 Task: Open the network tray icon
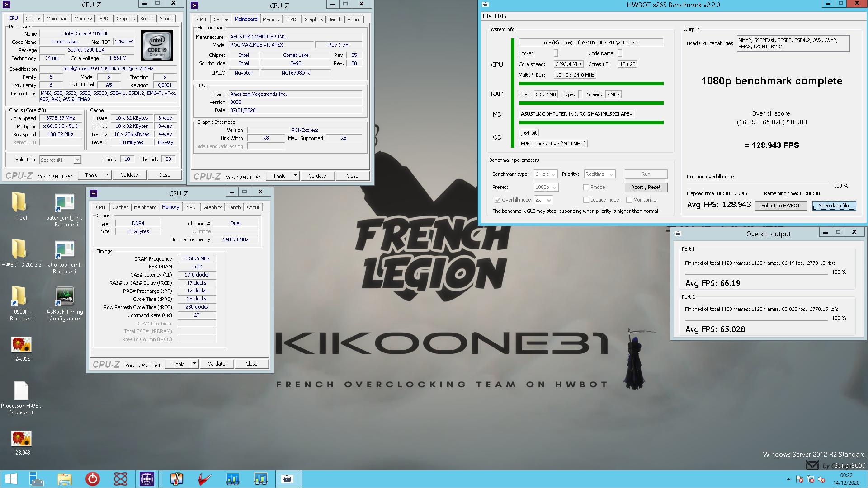pyautogui.click(x=811, y=479)
